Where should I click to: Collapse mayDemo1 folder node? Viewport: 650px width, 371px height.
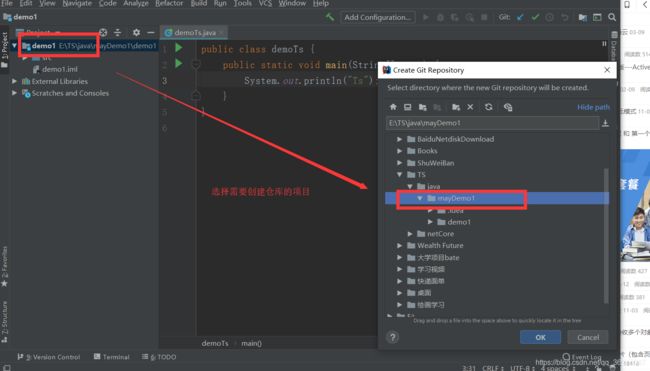[x=420, y=198]
